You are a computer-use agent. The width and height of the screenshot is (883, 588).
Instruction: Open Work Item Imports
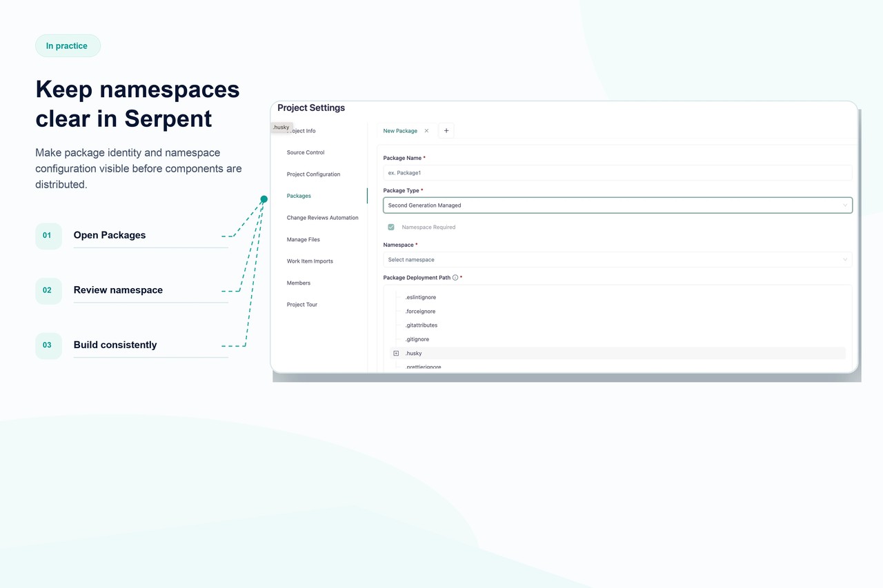click(310, 261)
